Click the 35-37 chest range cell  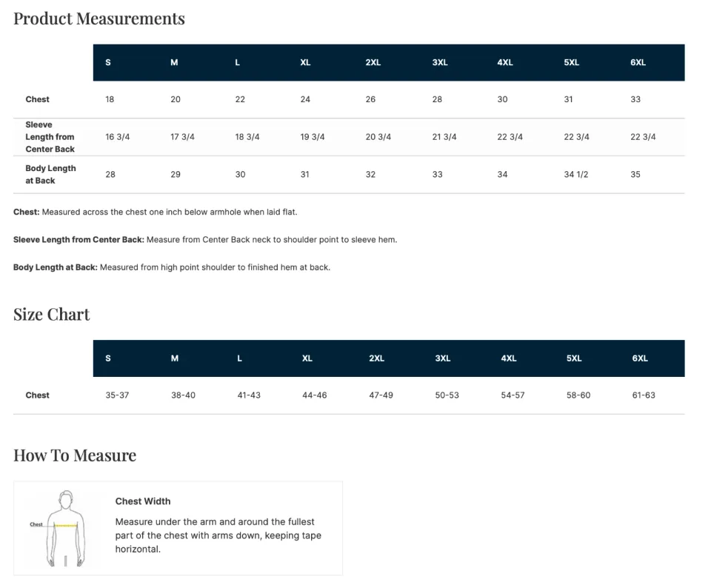(x=117, y=395)
